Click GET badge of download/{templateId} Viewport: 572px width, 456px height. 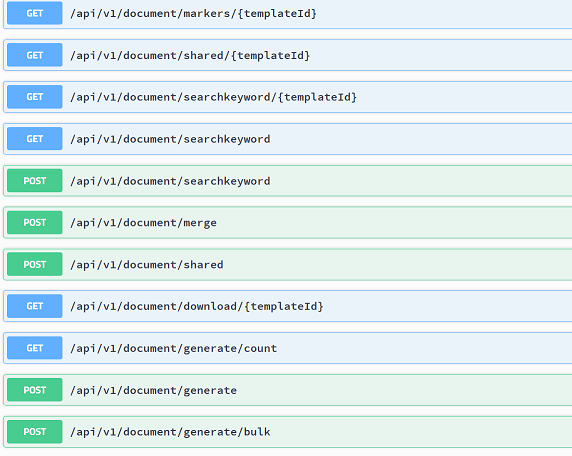coord(35,306)
